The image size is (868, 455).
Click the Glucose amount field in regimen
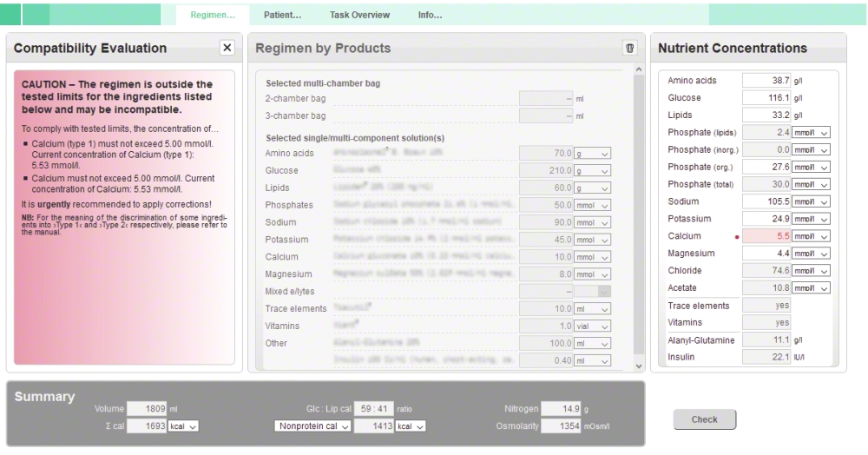[546, 170]
